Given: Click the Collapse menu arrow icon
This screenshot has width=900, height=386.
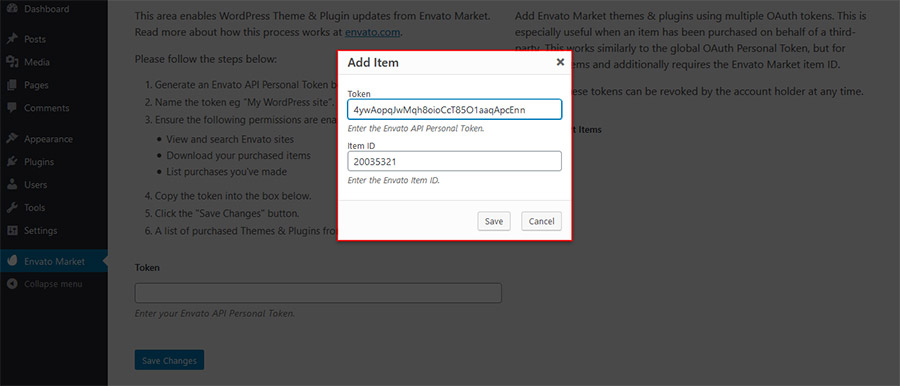Looking at the screenshot, I should pos(11,284).
